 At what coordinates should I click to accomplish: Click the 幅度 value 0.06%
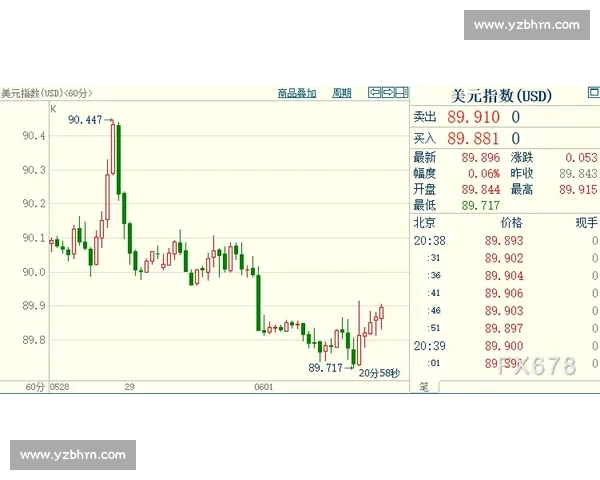[x=484, y=174]
